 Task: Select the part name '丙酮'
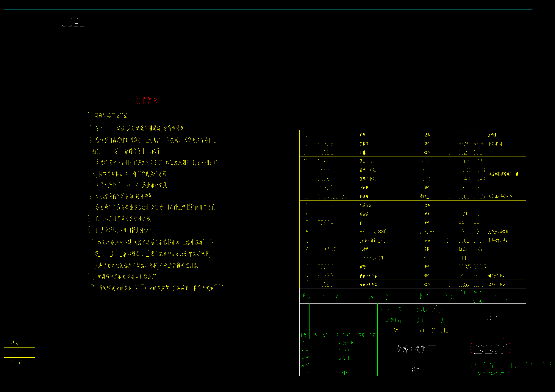click(363, 135)
